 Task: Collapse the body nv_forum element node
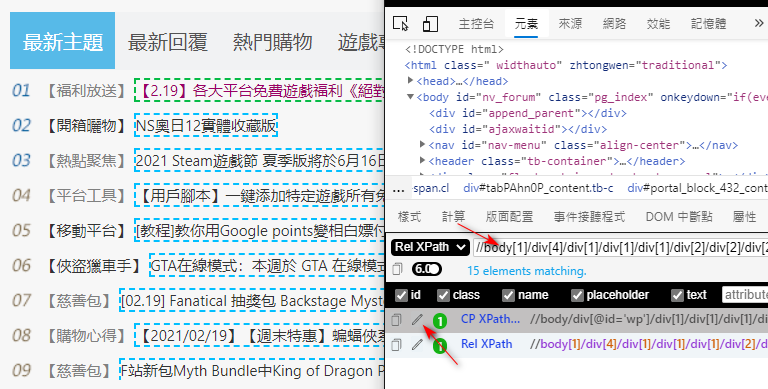(411, 97)
